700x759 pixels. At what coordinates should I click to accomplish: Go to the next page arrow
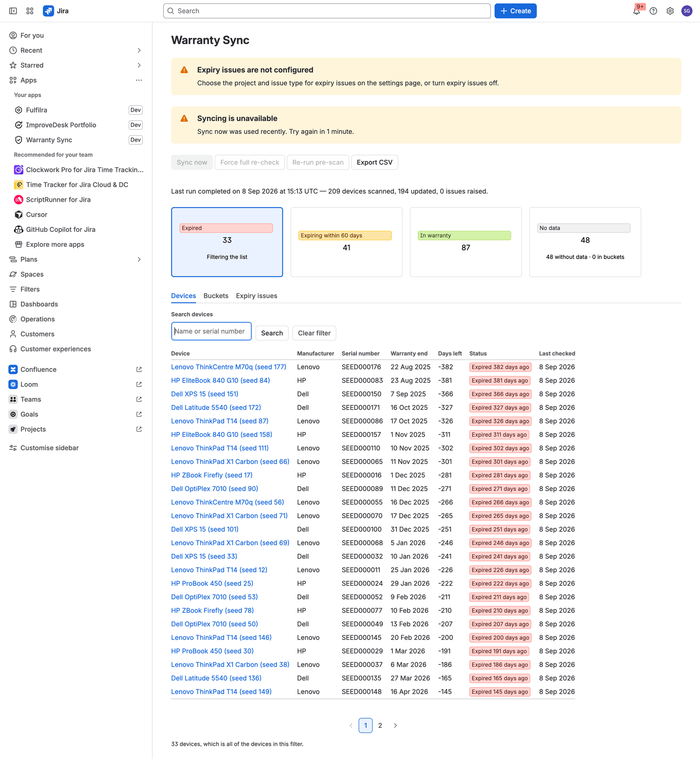tap(395, 725)
